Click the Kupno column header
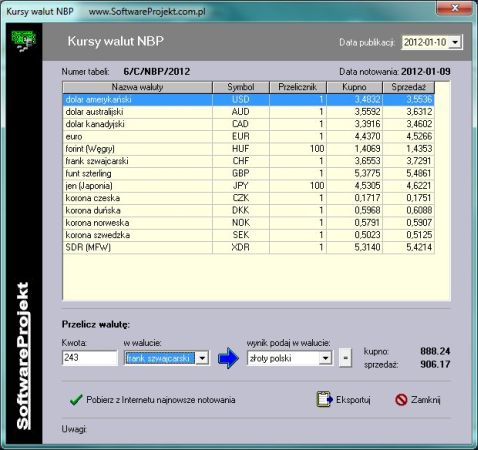The height and width of the screenshot is (450, 478). pyautogui.click(x=354, y=87)
